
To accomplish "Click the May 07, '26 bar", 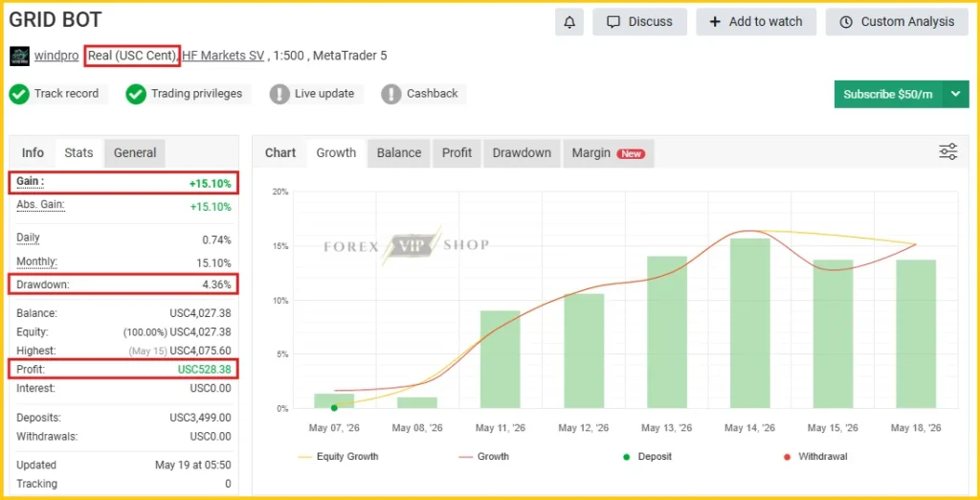I will pyautogui.click(x=334, y=401).
